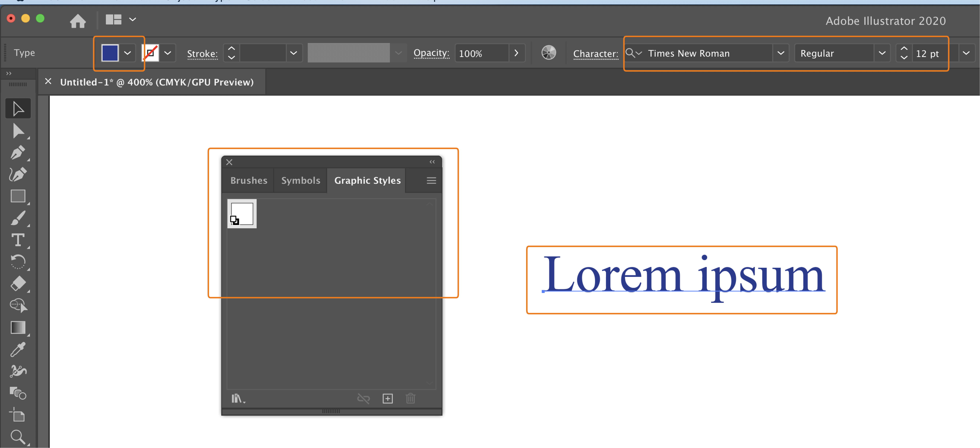980x448 pixels.
Task: Open the arrange documents dropdown arrow
Action: click(x=132, y=19)
